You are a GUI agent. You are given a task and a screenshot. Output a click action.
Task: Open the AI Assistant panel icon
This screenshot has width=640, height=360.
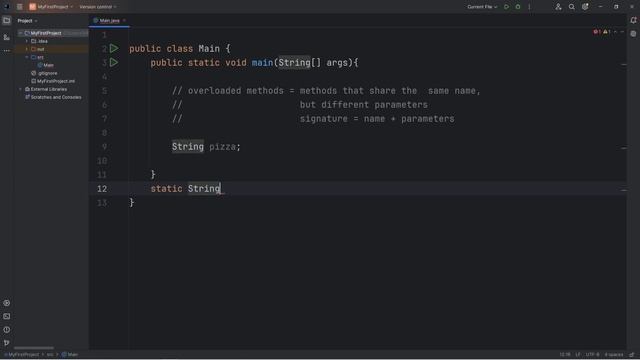[633, 34]
